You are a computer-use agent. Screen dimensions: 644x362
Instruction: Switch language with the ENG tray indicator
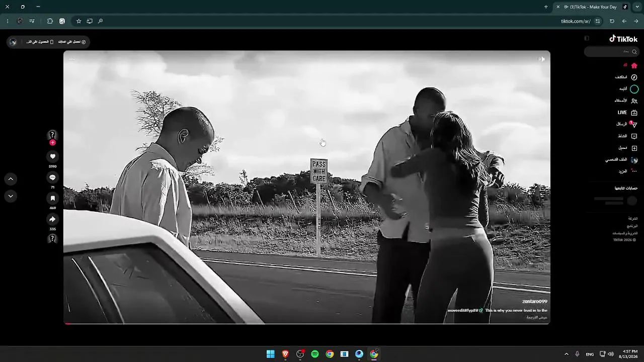tap(590, 354)
